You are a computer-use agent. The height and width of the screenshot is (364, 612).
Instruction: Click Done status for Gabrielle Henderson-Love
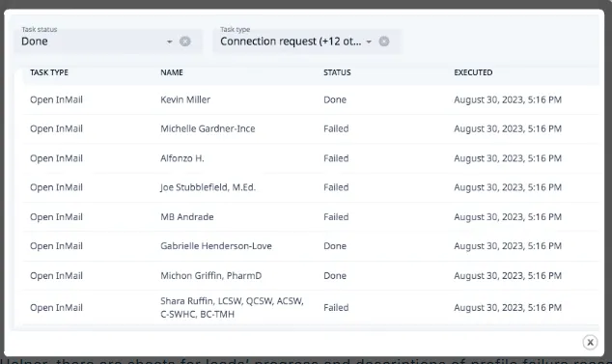tap(335, 246)
